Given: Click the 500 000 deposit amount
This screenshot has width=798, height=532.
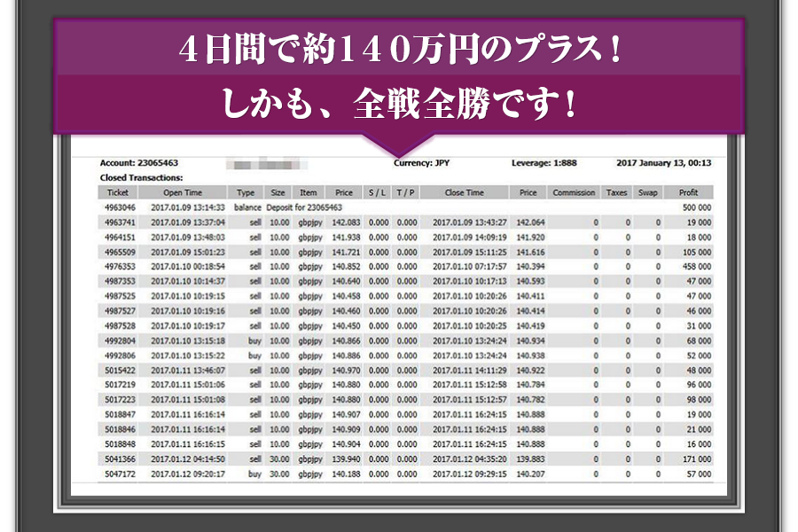Looking at the screenshot, I should pyautogui.click(x=695, y=207).
